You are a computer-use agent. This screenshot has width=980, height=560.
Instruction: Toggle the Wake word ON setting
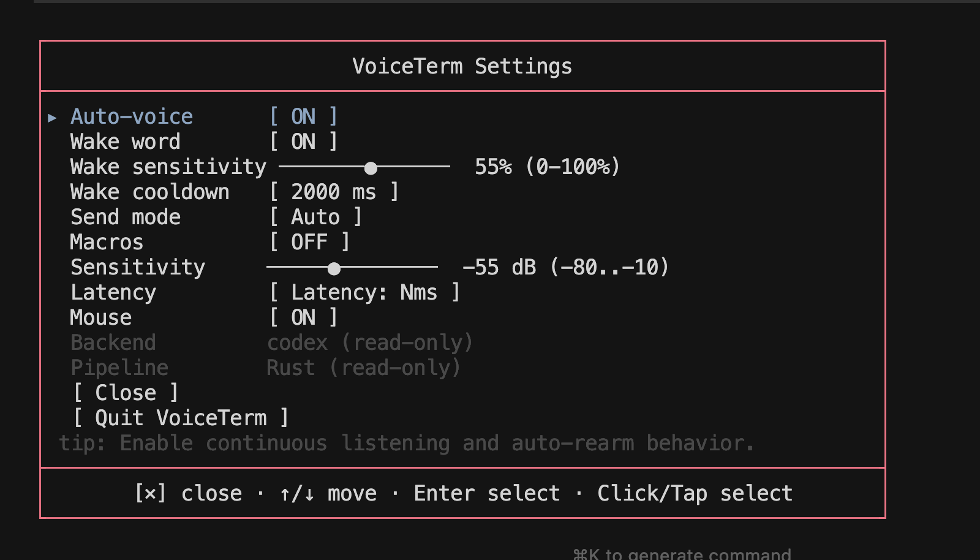304,142
